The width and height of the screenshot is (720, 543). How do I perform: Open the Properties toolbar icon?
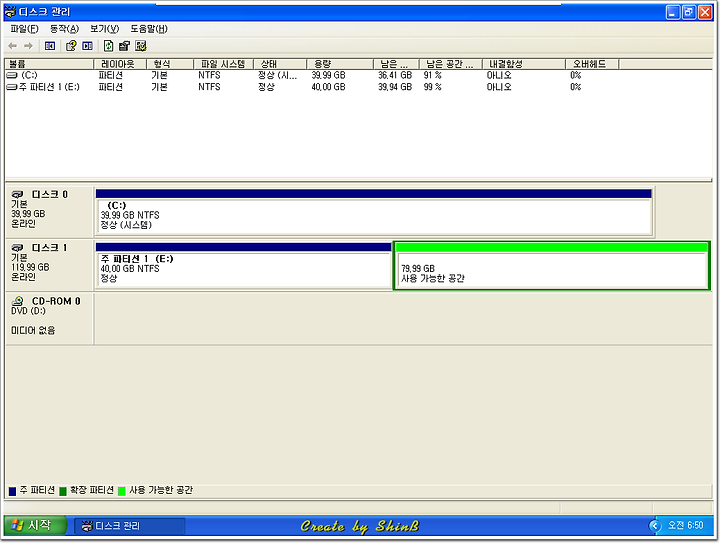pyautogui.click(x=124, y=46)
